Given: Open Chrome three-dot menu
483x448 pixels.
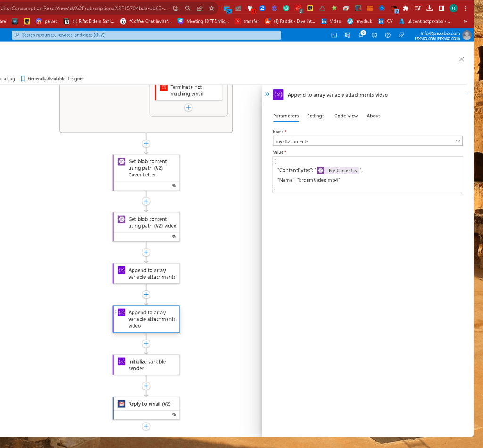Looking at the screenshot, I should [466, 8].
